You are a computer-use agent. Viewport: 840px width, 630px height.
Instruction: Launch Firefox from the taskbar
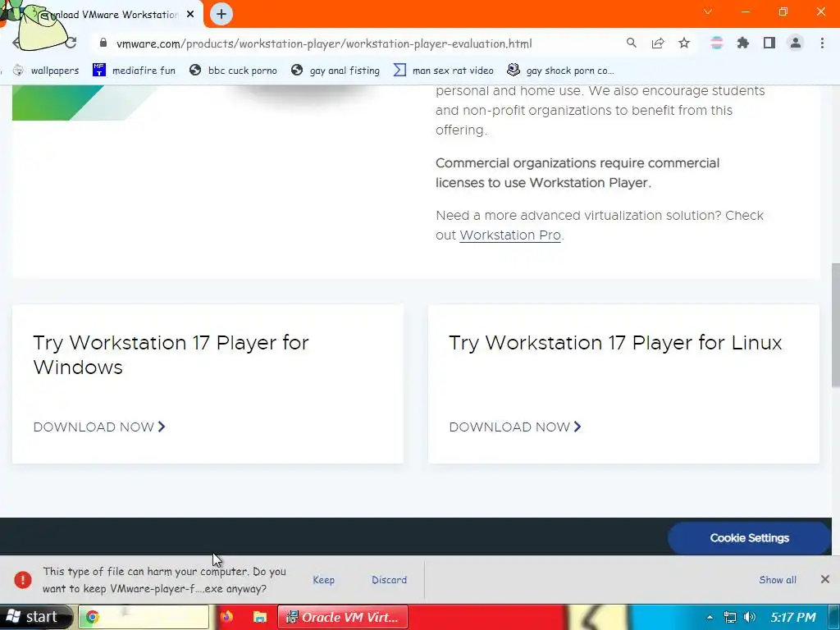click(x=226, y=617)
